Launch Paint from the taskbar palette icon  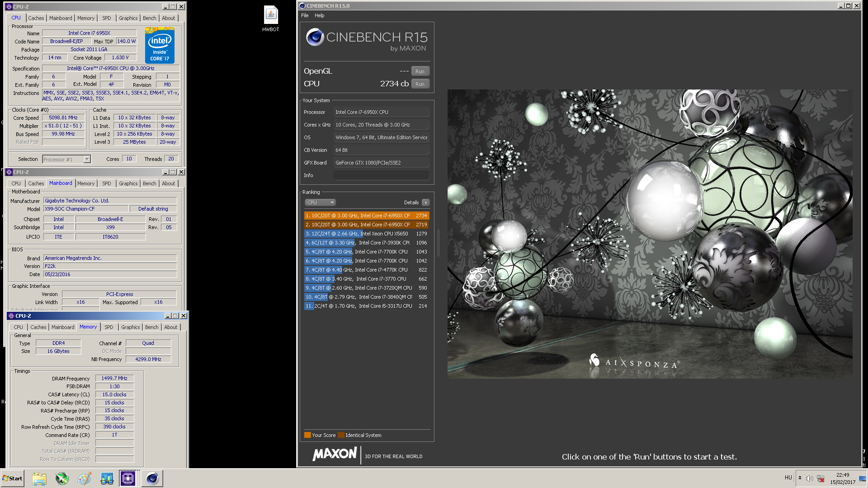point(84,479)
